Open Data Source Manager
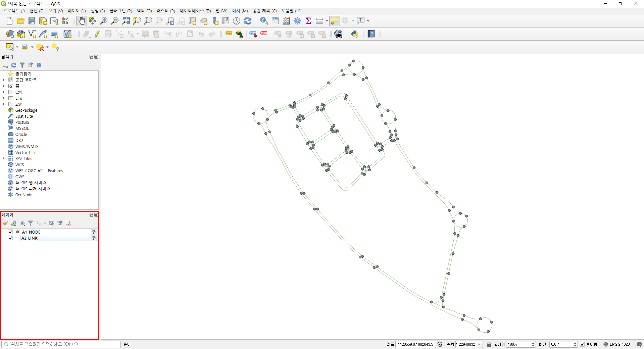The height and width of the screenshot is (349, 644). [x=10, y=34]
